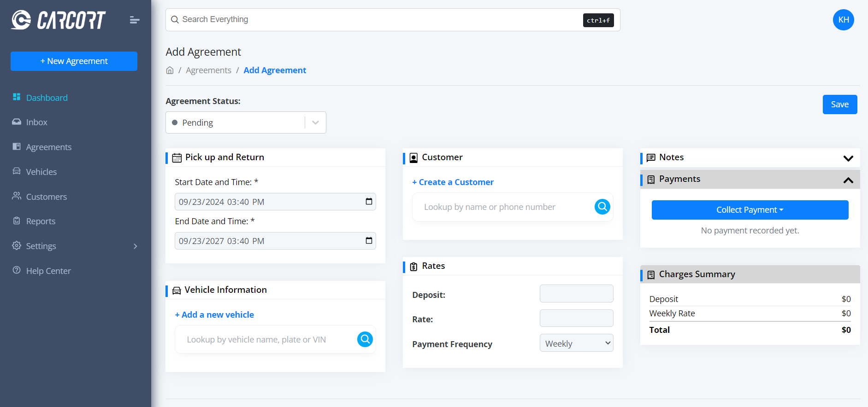Open the End Date calendar picker icon

pos(369,241)
